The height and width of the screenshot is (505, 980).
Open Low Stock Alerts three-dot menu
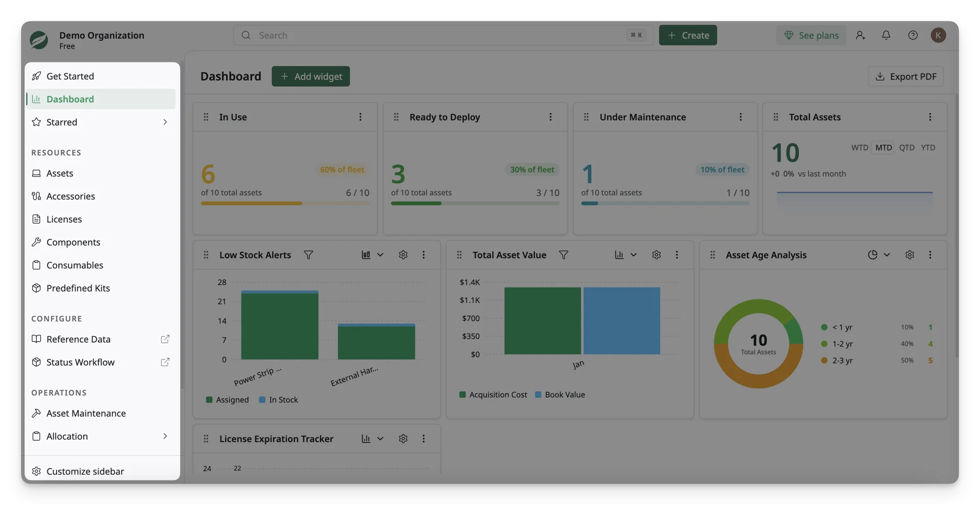click(424, 255)
